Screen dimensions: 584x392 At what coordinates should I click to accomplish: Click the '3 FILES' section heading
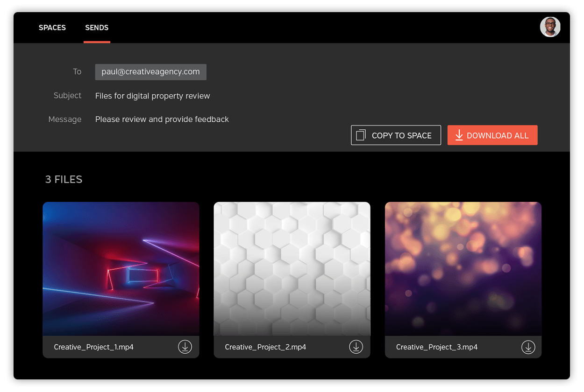(x=64, y=179)
